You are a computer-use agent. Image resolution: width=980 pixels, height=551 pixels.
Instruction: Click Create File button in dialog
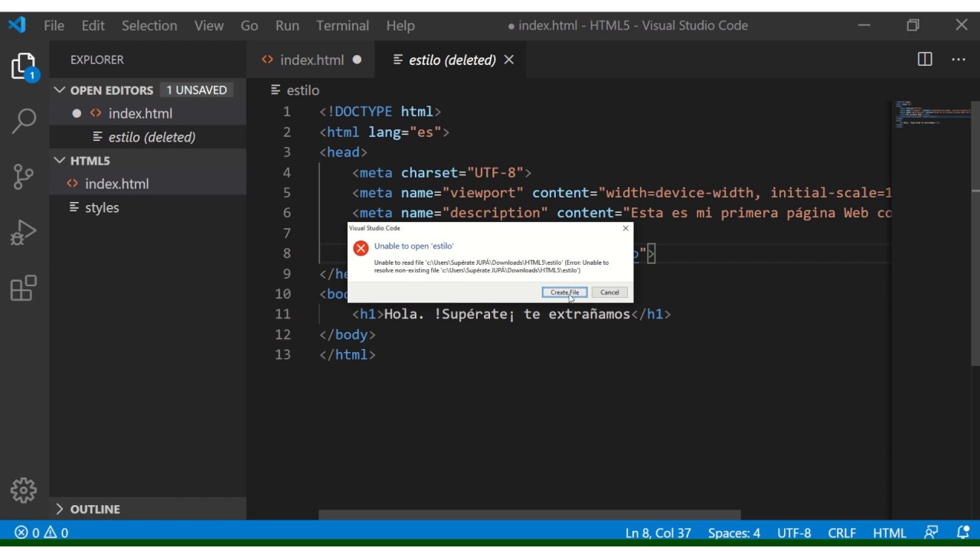pos(565,292)
